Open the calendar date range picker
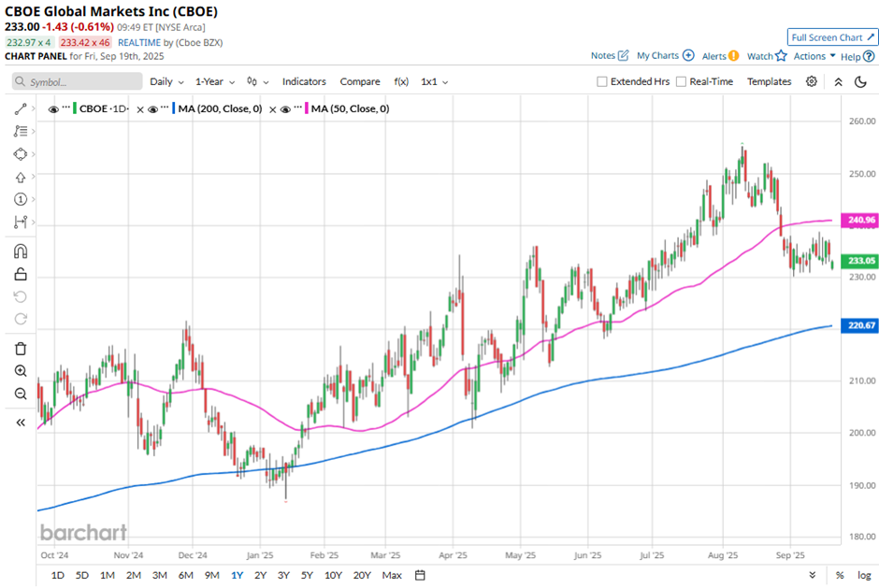879x588 pixels. click(x=420, y=575)
